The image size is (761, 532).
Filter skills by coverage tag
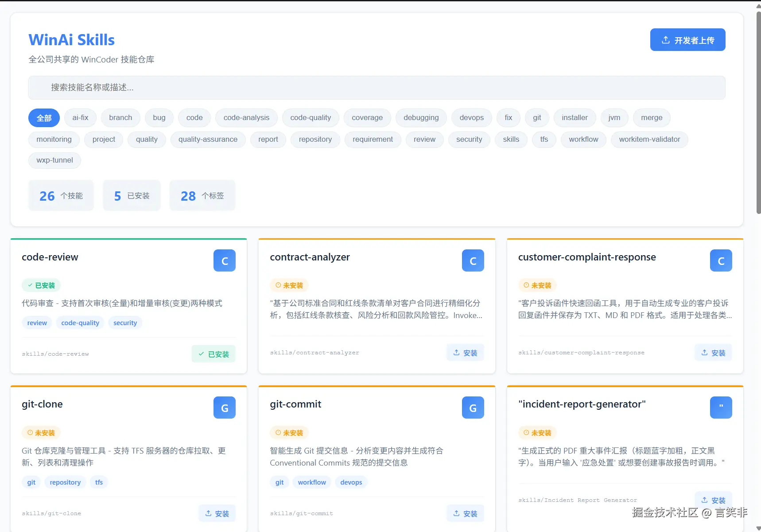coord(367,118)
